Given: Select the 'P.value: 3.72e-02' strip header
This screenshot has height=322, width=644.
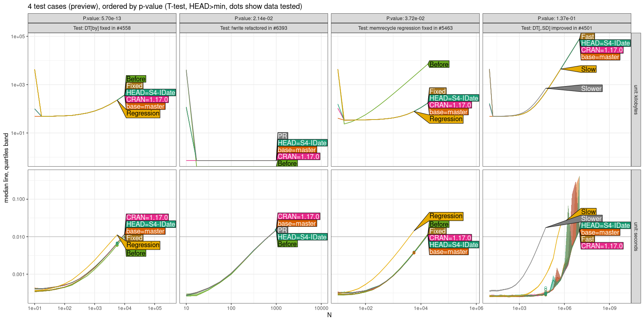Looking at the screenshot, I should [405, 18].
